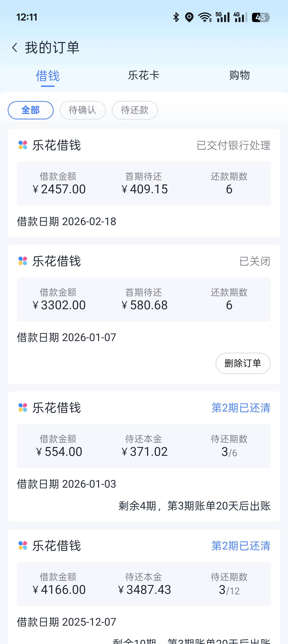The height and width of the screenshot is (644, 288).
Task: Tap the location pin status icon
Action: (x=189, y=17)
